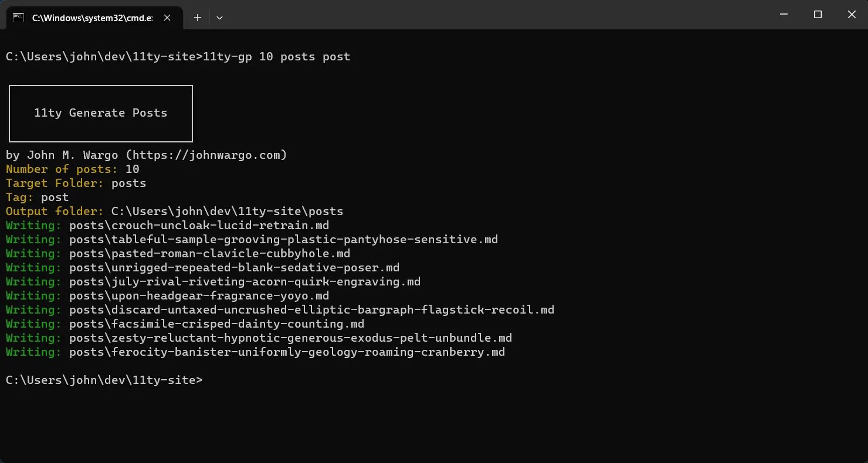Click at the final command prompt line
Viewport: 868px width, 463px height.
pyautogui.click(x=104, y=380)
